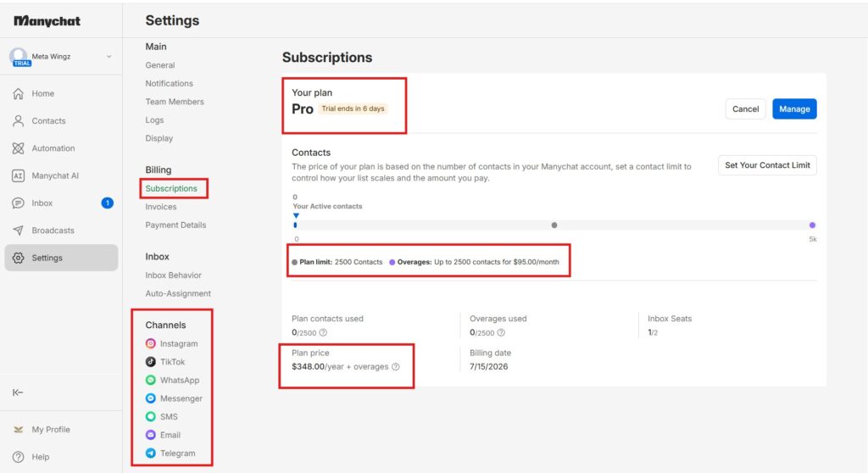The image size is (868, 473).
Task: Open Manychat AI in the sidebar
Action: [61, 175]
